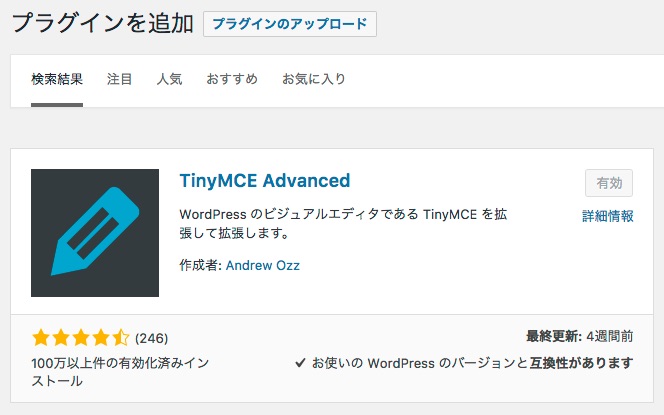Click the plugin description text

[343, 224]
